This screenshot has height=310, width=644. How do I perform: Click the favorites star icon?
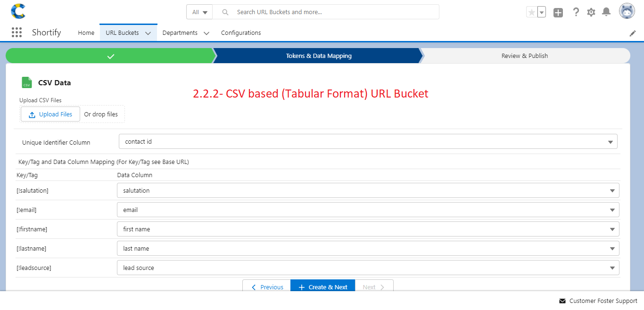532,12
